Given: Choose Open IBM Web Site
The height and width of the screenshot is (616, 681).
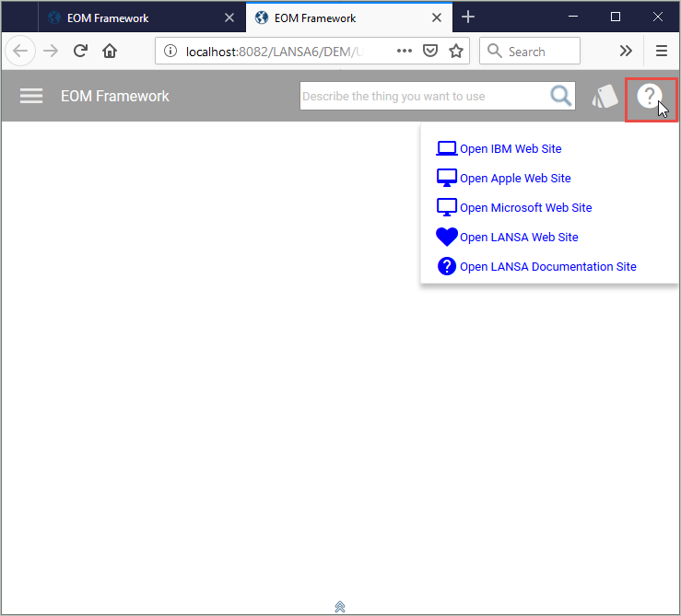Looking at the screenshot, I should point(511,149).
